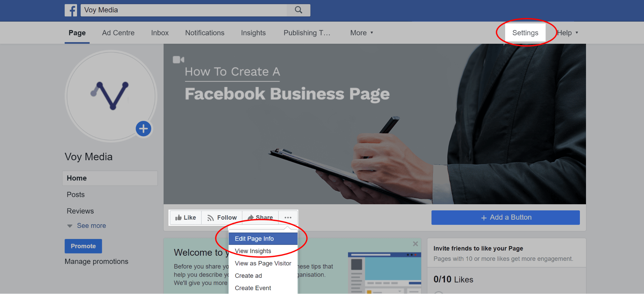Choose View as Page Visitor option
Image resolution: width=644 pixels, height=294 pixels.
tap(263, 263)
